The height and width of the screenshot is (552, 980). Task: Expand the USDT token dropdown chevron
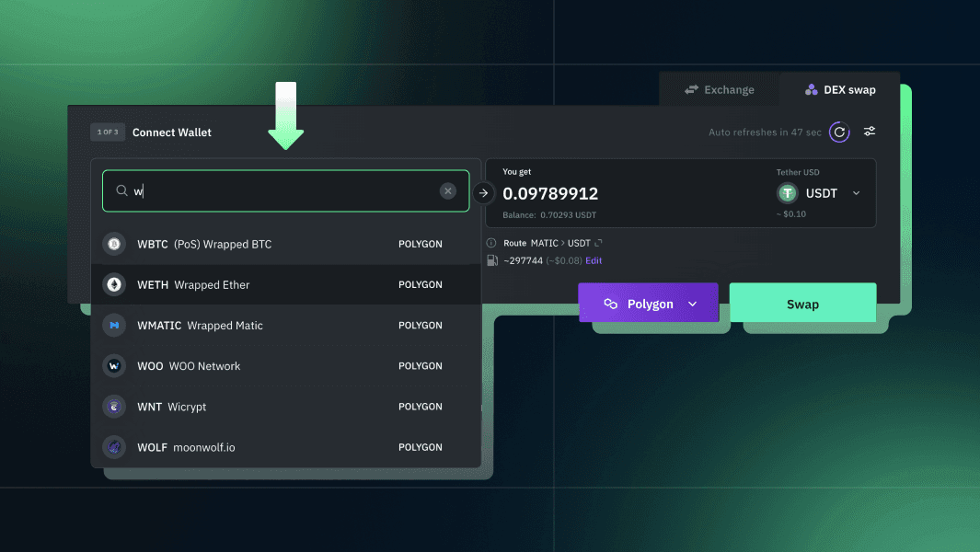[x=857, y=193]
